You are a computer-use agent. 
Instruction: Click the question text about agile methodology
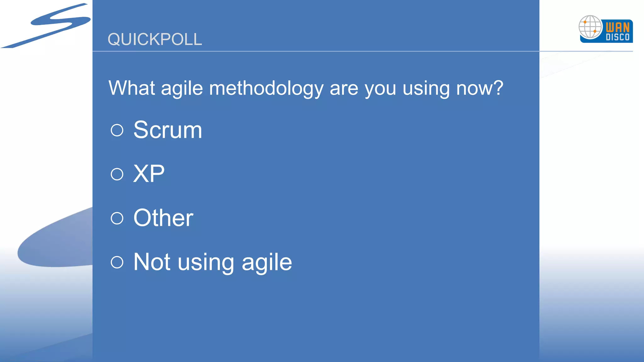(x=306, y=88)
